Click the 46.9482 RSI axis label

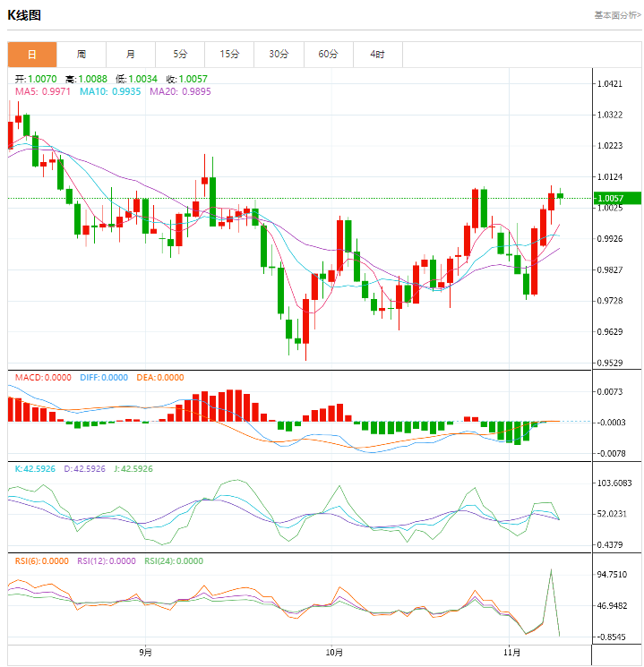pyautogui.click(x=612, y=606)
